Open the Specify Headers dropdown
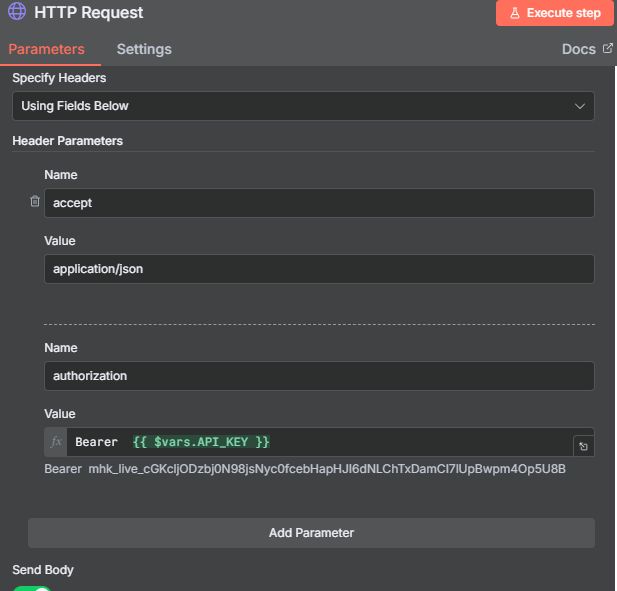 coord(302,106)
